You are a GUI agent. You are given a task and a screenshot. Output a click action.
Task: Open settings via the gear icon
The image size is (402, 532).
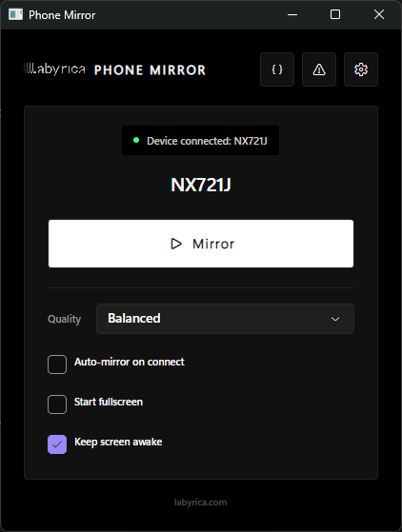(361, 69)
